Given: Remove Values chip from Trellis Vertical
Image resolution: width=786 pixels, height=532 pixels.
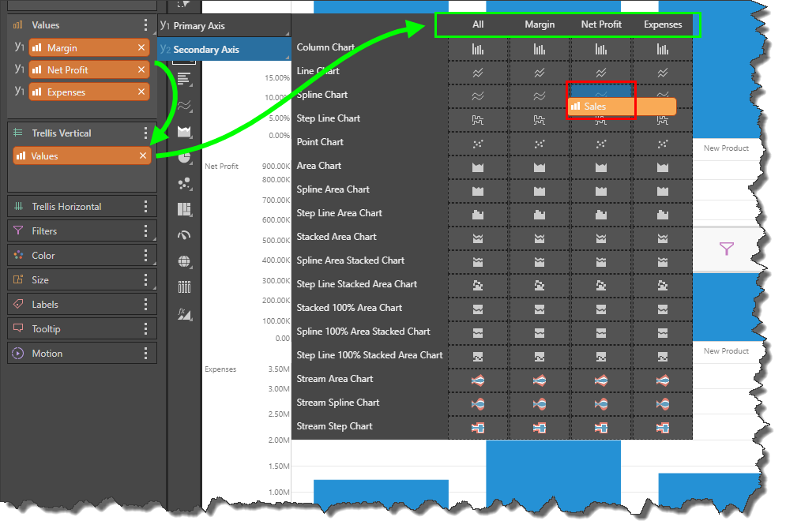Looking at the screenshot, I should [143, 156].
